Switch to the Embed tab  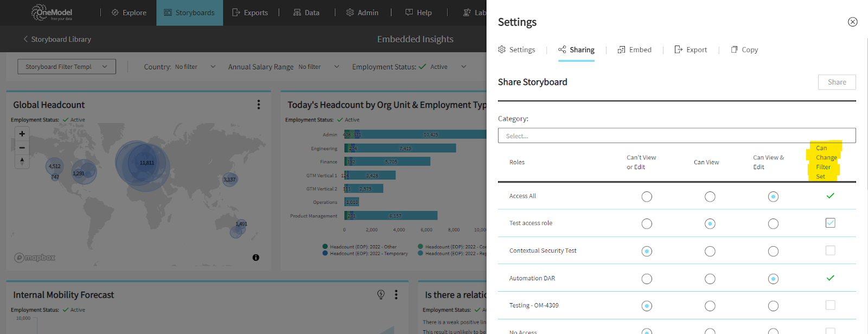[x=635, y=50]
